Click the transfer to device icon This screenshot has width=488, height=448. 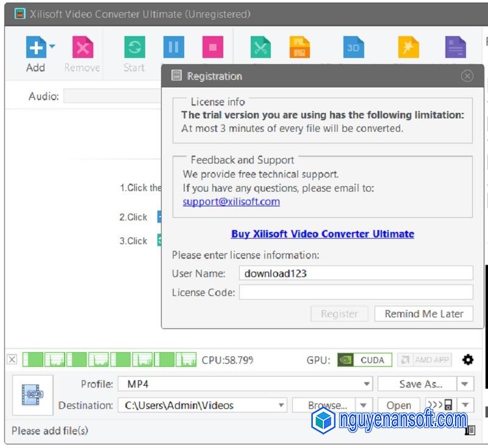point(440,405)
